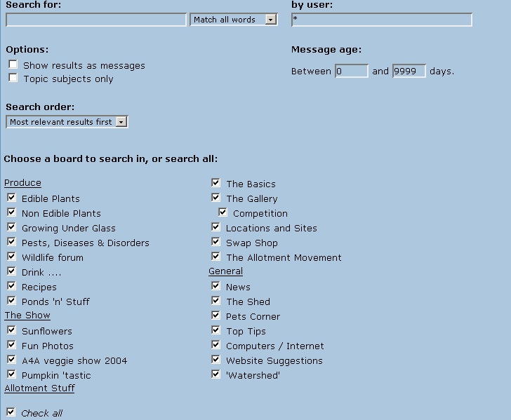Select the General category link
This screenshot has height=420, width=511.
click(x=225, y=271)
